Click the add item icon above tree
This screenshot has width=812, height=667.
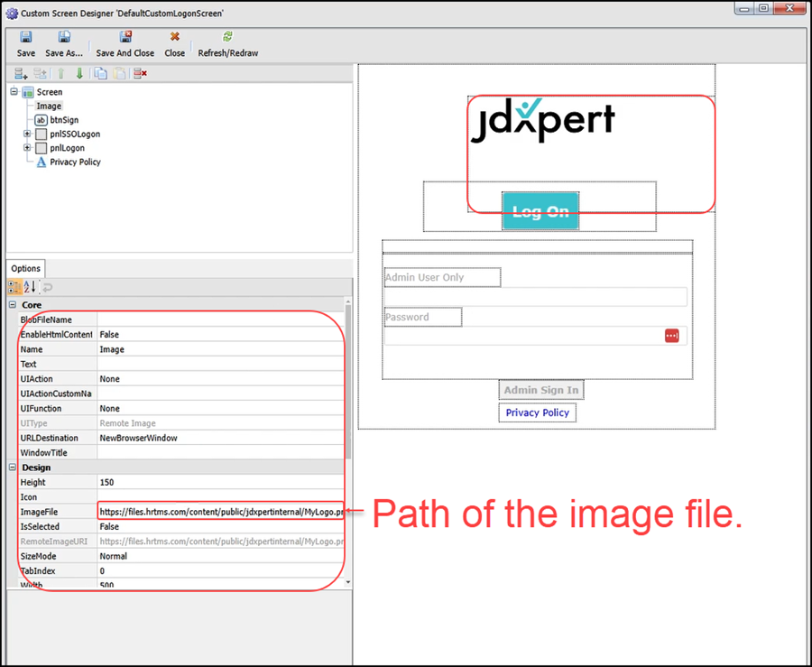21,74
